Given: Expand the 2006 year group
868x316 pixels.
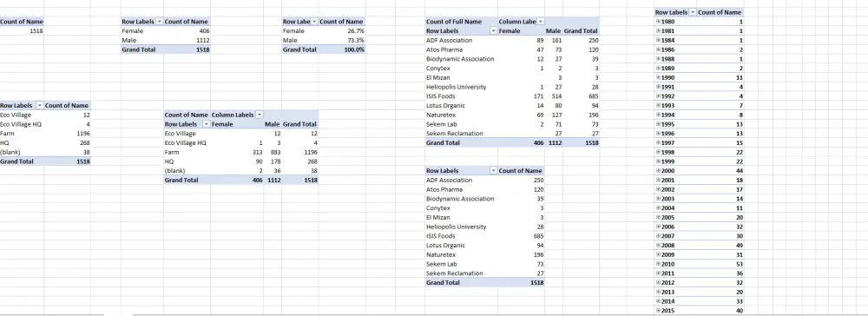Looking at the screenshot, I should 659,227.
